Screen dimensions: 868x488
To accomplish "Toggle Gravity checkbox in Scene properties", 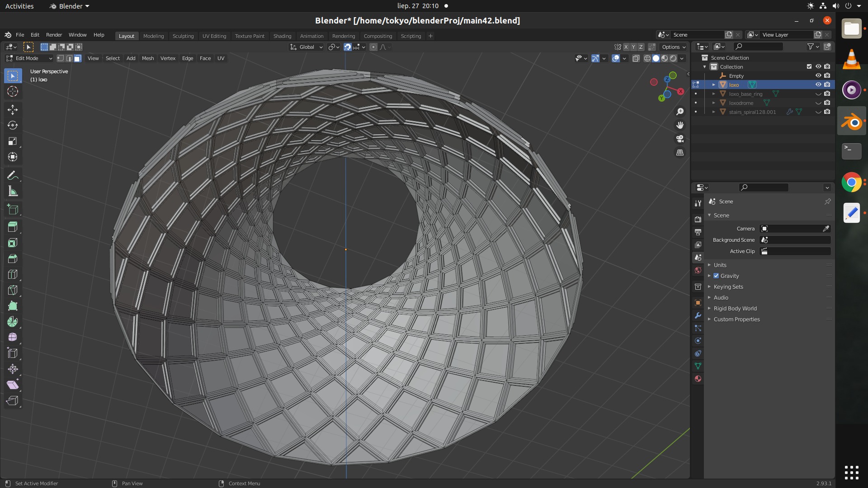I will (717, 276).
